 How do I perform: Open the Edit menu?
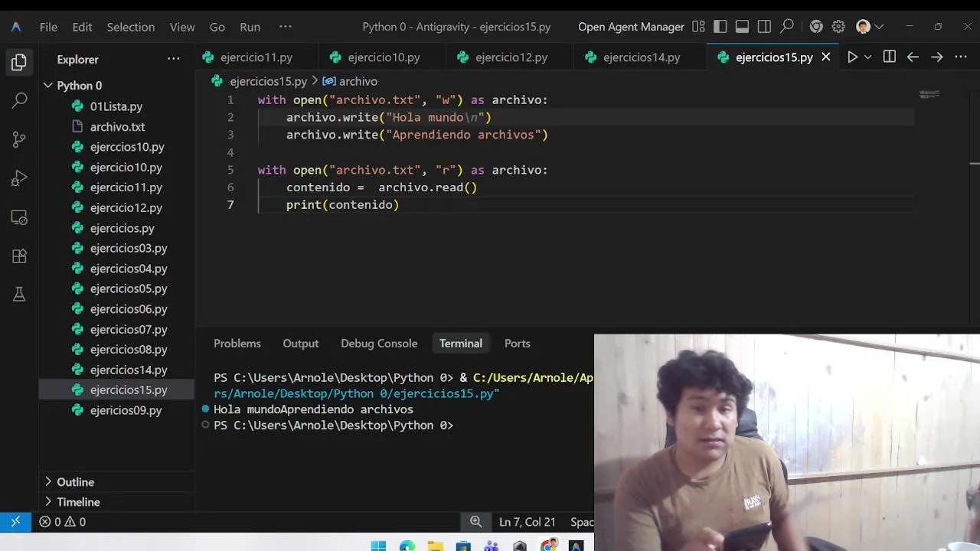coord(82,27)
